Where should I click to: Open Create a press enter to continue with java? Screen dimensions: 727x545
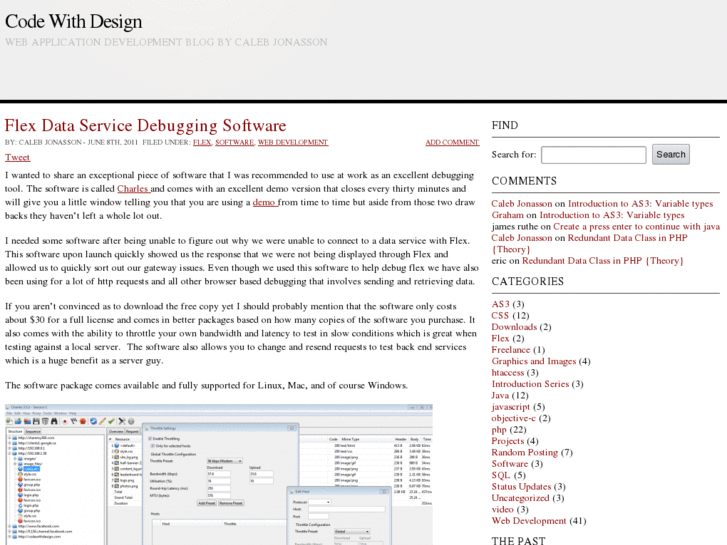click(x=636, y=226)
